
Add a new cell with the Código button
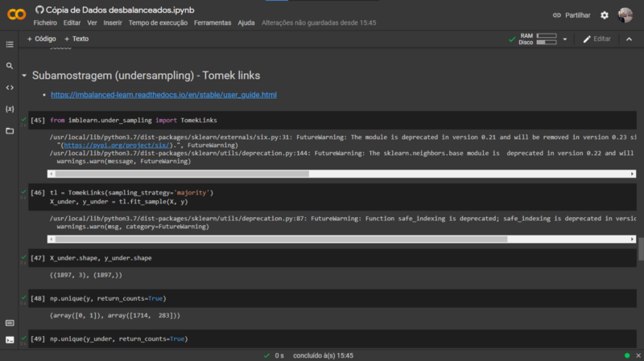tap(41, 39)
